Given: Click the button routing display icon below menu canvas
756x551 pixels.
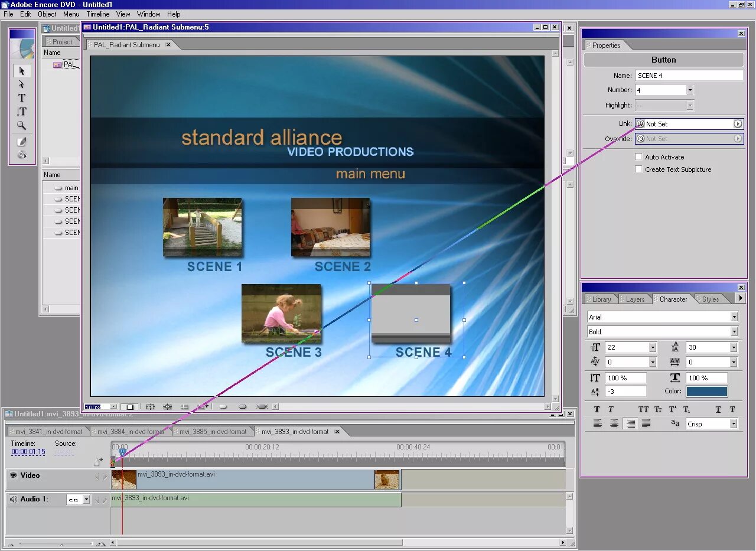Looking at the screenshot, I should click(x=168, y=406).
